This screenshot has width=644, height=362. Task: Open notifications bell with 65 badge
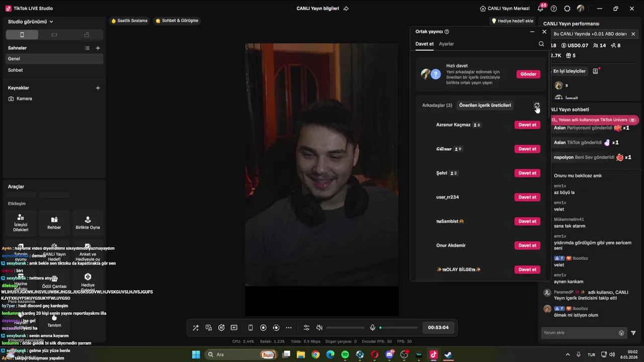tap(541, 8)
